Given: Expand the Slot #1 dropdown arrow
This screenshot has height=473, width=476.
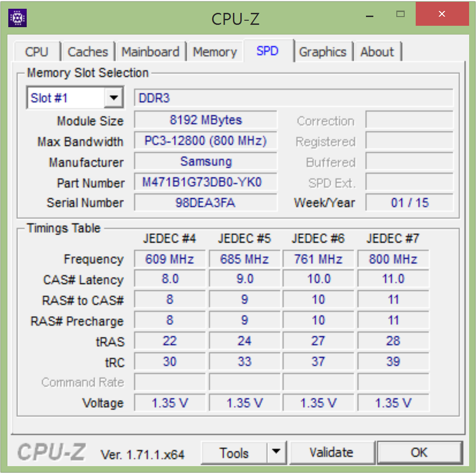Looking at the screenshot, I should pyautogui.click(x=114, y=98).
